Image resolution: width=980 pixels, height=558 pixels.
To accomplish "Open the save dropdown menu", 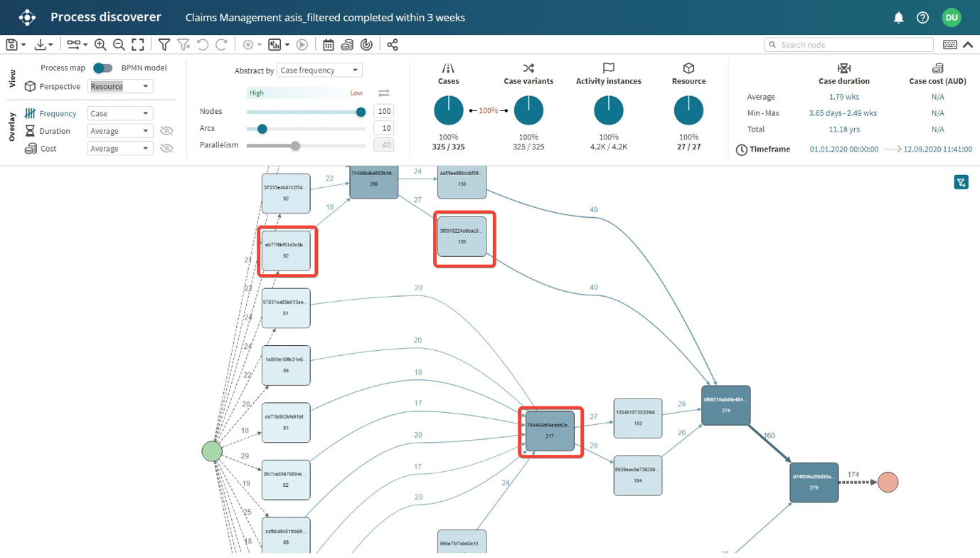I will [x=15, y=45].
